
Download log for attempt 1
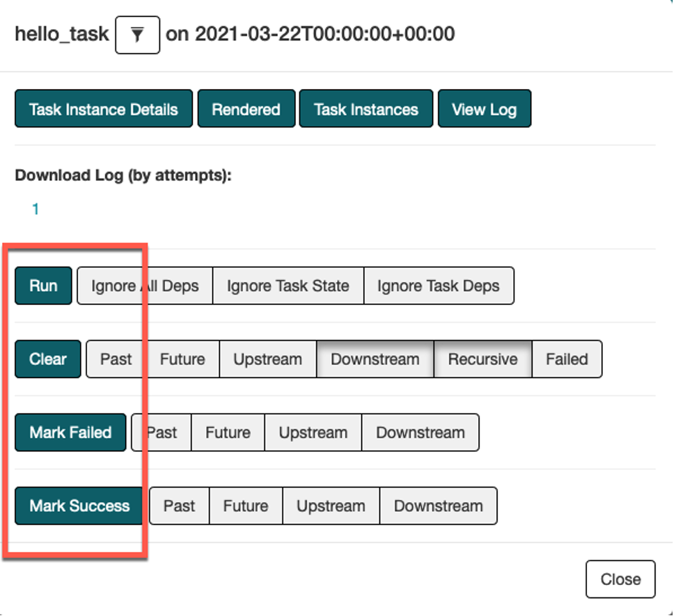(x=36, y=209)
